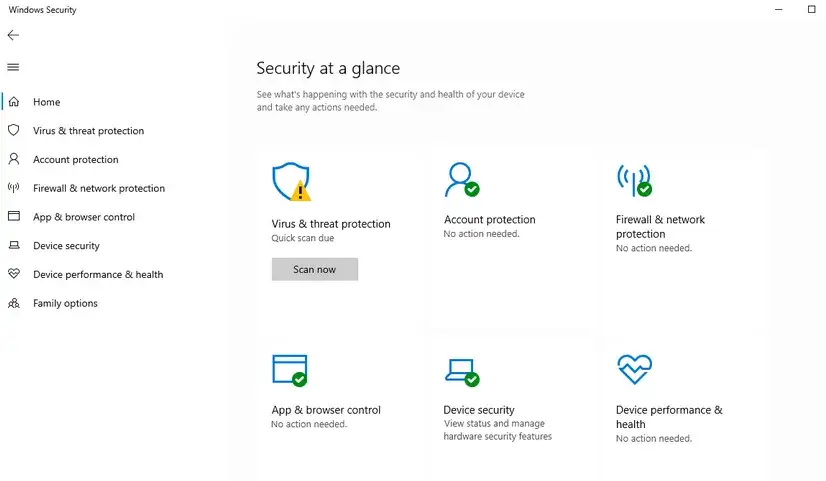Select Virus & threat protection in sidebar
The width and height of the screenshot is (826, 481).
(88, 131)
